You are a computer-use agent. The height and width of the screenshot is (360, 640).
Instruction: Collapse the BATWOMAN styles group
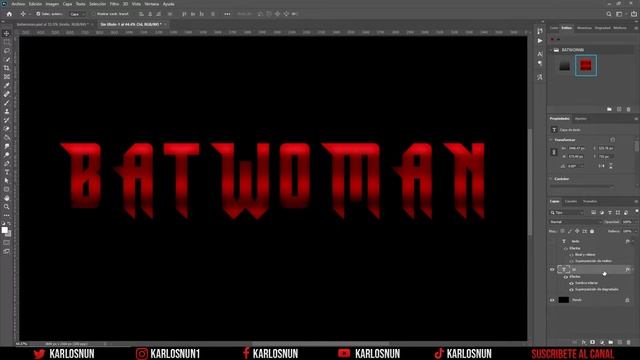[x=551, y=50]
